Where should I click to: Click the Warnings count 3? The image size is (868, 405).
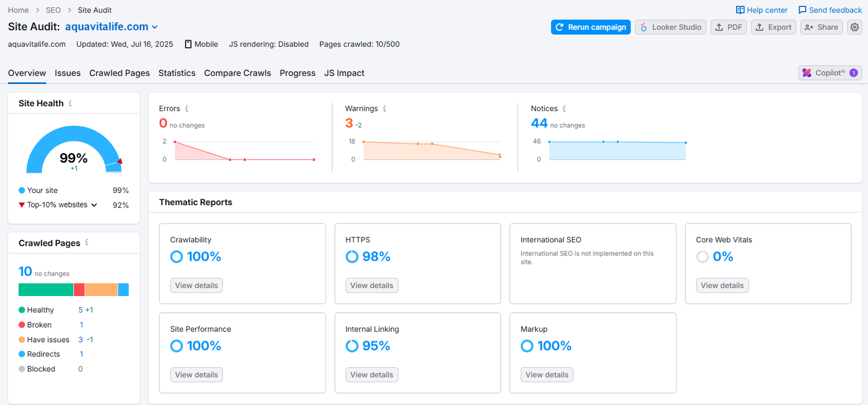click(349, 123)
